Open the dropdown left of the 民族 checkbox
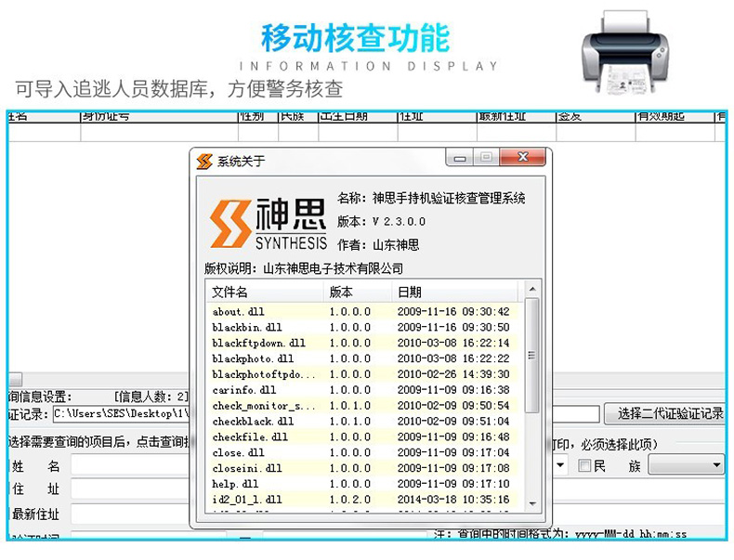This screenshot has width=734, height=560. [x=560, y=465]
